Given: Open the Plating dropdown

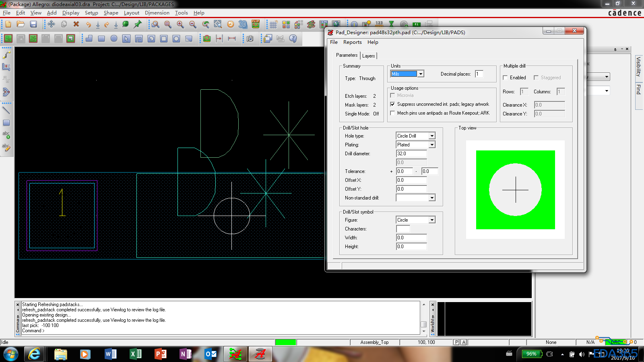Looking at the screenshot, I should (431, 145).
